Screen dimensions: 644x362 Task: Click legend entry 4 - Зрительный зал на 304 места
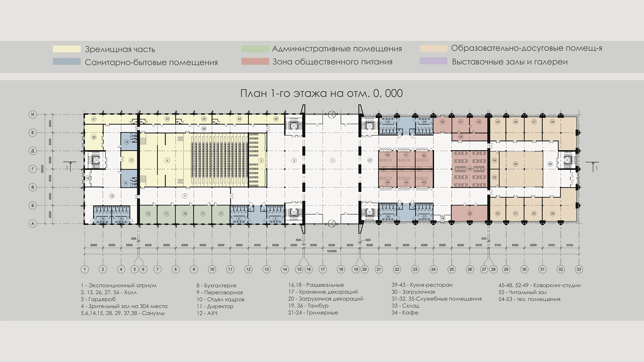coord(124,306)
